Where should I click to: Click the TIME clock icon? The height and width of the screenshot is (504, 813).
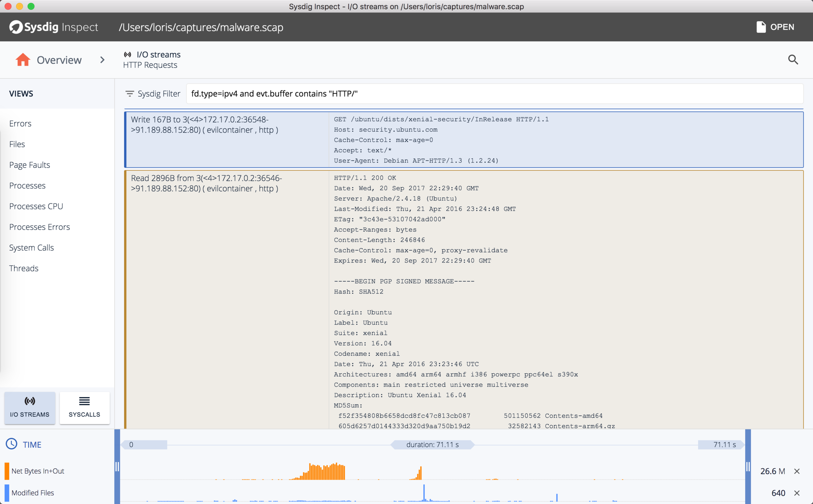point(12,444)
